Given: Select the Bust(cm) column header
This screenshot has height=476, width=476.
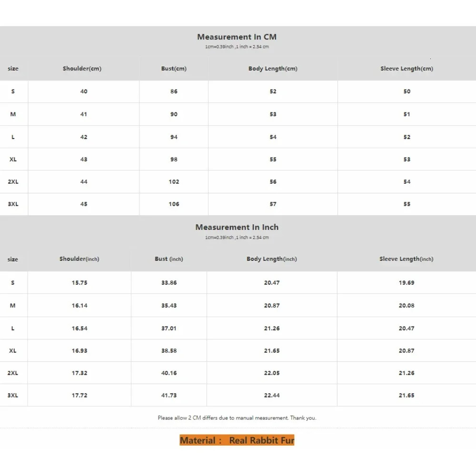Looking at the screenshot, I should click(174, 69).
